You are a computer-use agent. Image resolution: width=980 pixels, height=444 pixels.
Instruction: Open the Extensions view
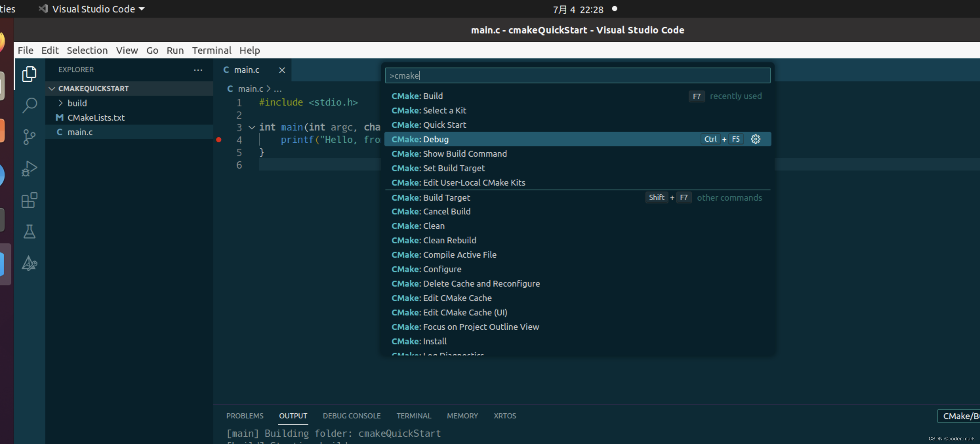(30, 200)
